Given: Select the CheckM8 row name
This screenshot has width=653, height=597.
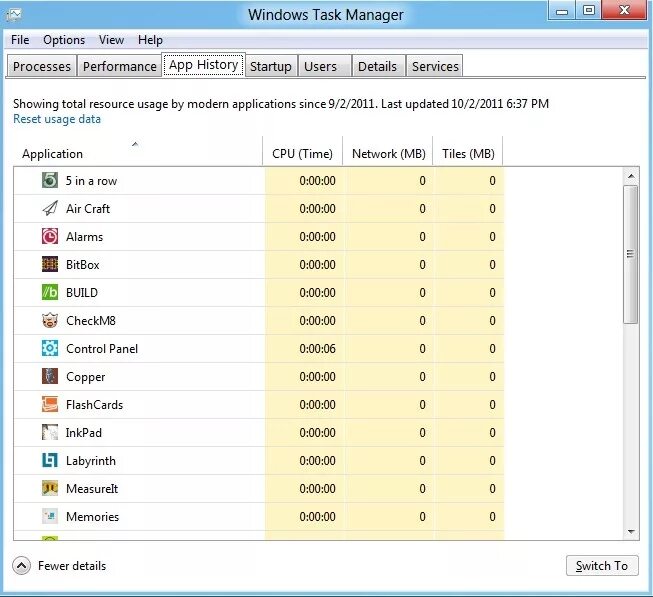Looking at the screenshot, I should click(90, 321).
